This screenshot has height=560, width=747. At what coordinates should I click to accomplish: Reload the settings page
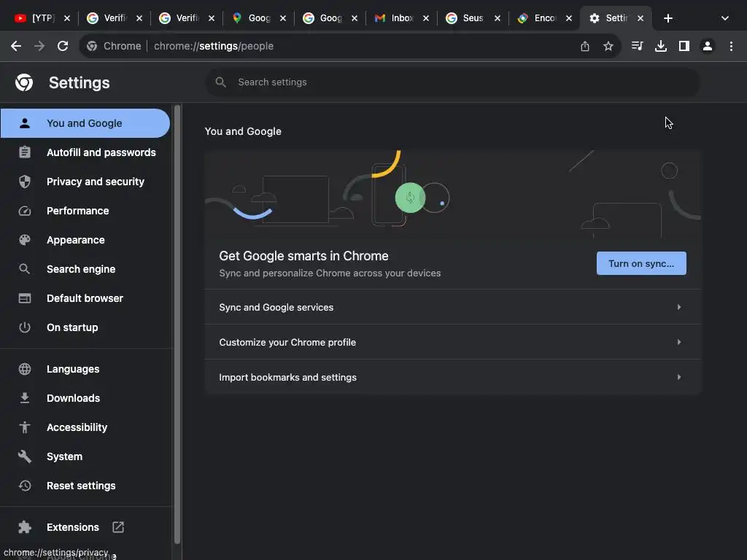click(63, 46)
